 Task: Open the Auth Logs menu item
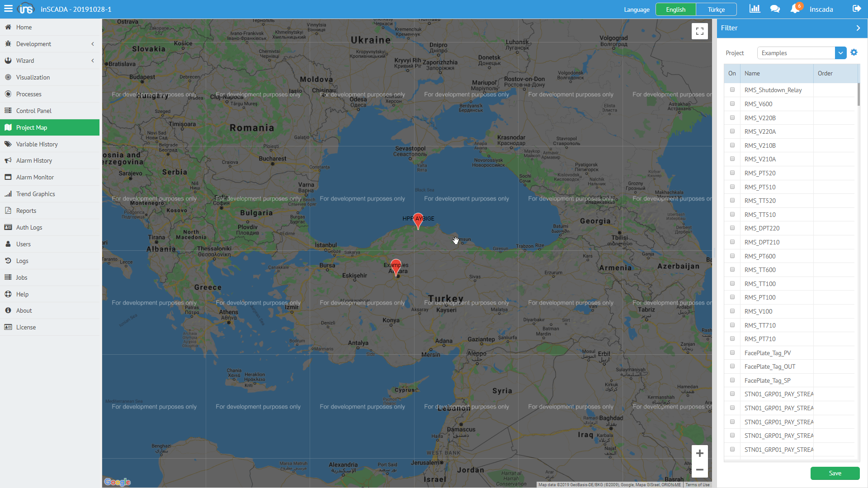[x=50, y=227]
